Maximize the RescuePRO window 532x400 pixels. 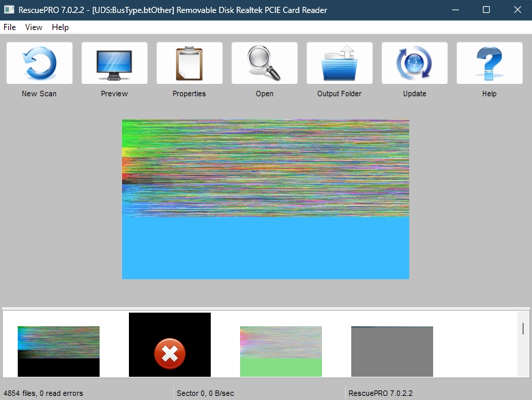[486, 10]
